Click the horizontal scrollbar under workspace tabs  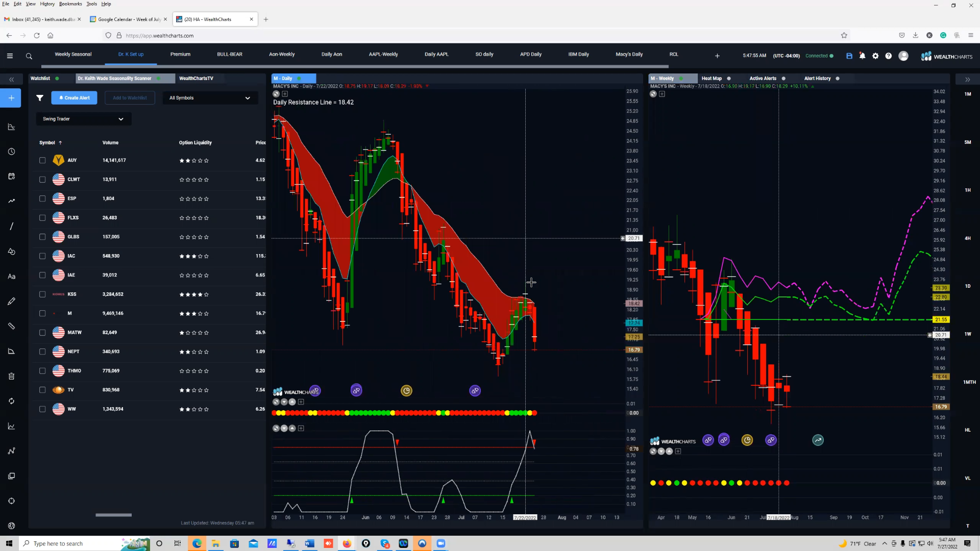[x=355, y=66]
